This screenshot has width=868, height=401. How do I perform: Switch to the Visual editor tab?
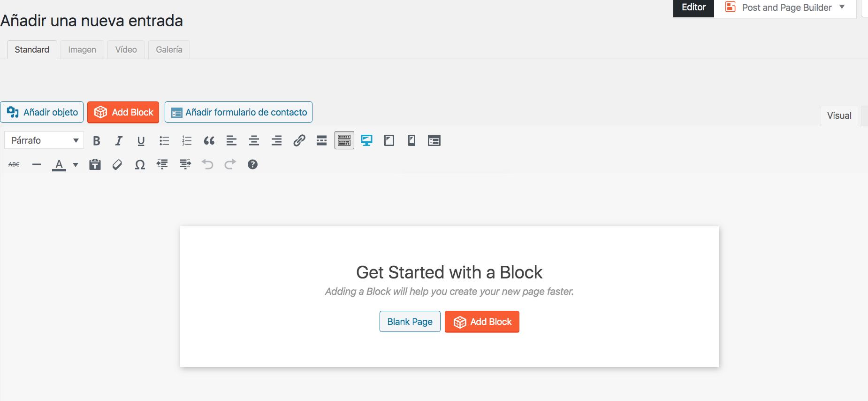click(x=839, y=116)
